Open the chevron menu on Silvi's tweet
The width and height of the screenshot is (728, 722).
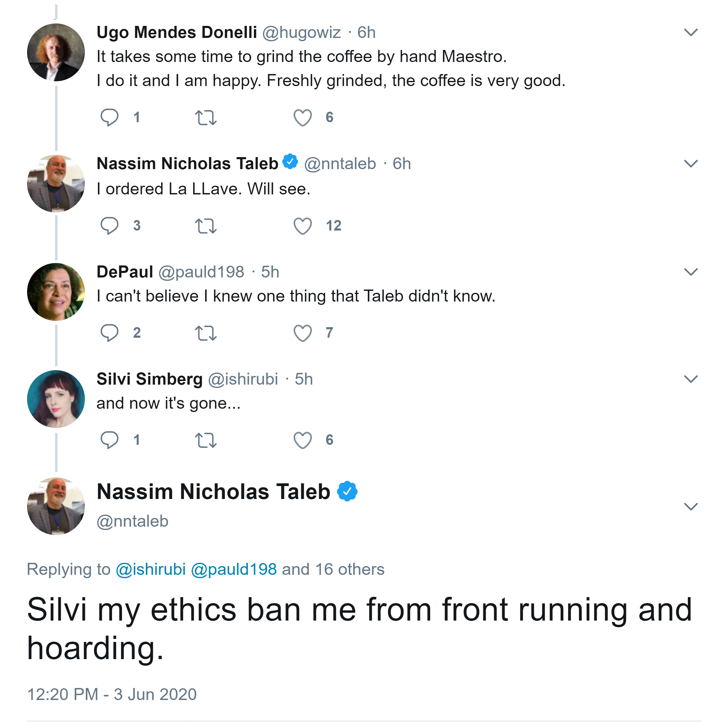pyautogui.click(x=691, y=379)
